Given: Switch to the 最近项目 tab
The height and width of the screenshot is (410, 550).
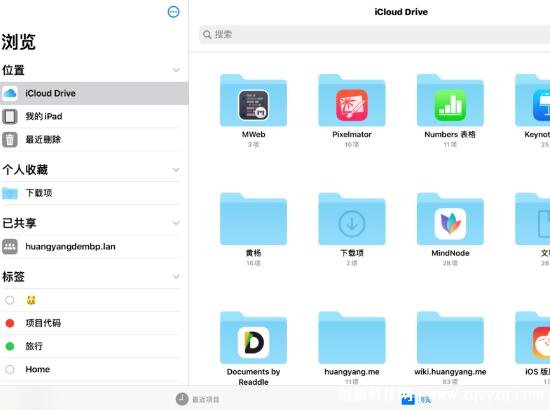Looking at the screenshot, I should pyautogui.click(x=197, y=399).
